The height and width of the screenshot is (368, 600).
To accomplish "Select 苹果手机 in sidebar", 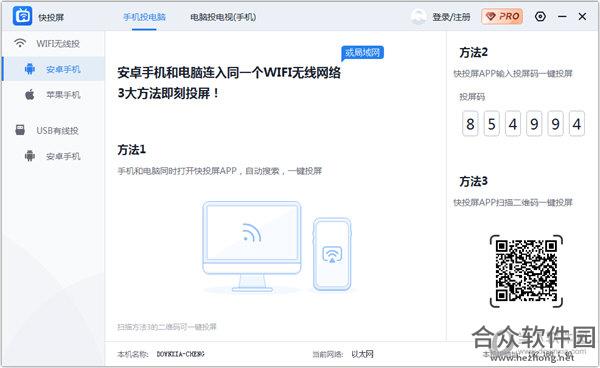I will tap(63, 95).
